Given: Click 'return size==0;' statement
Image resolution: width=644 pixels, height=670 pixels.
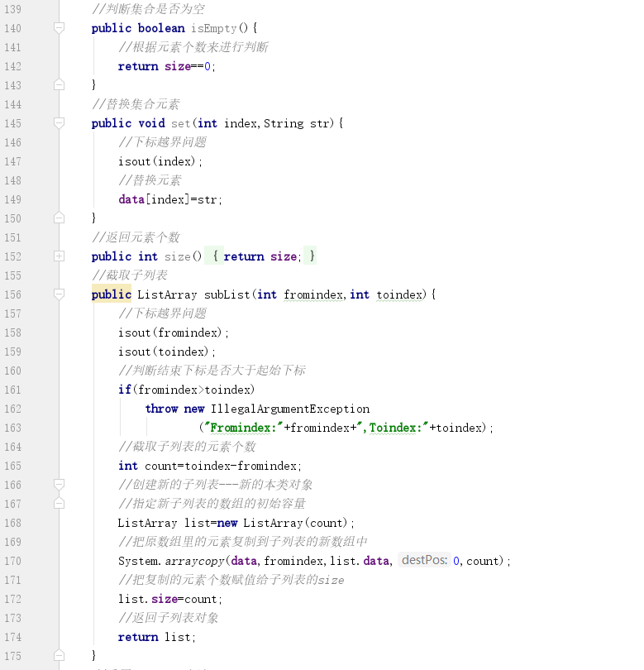Looking at the screenshot, I should point(166,66).
